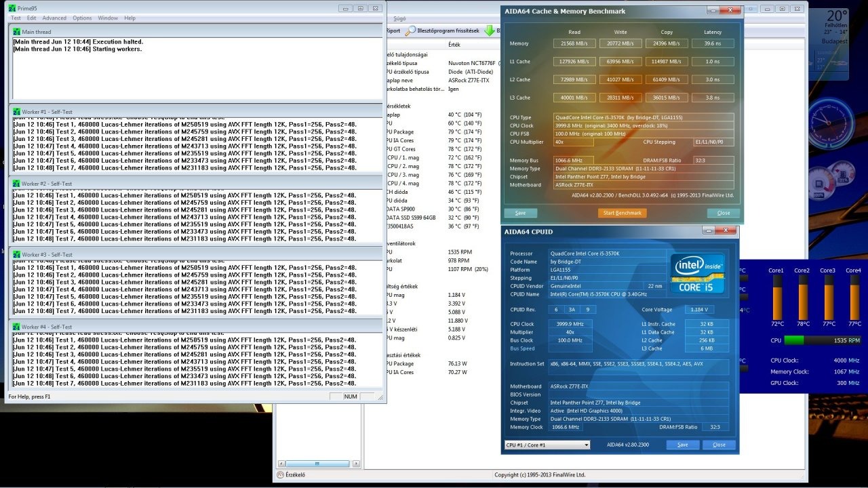Open the Advanced menu in Prime95

pos(54,18)
